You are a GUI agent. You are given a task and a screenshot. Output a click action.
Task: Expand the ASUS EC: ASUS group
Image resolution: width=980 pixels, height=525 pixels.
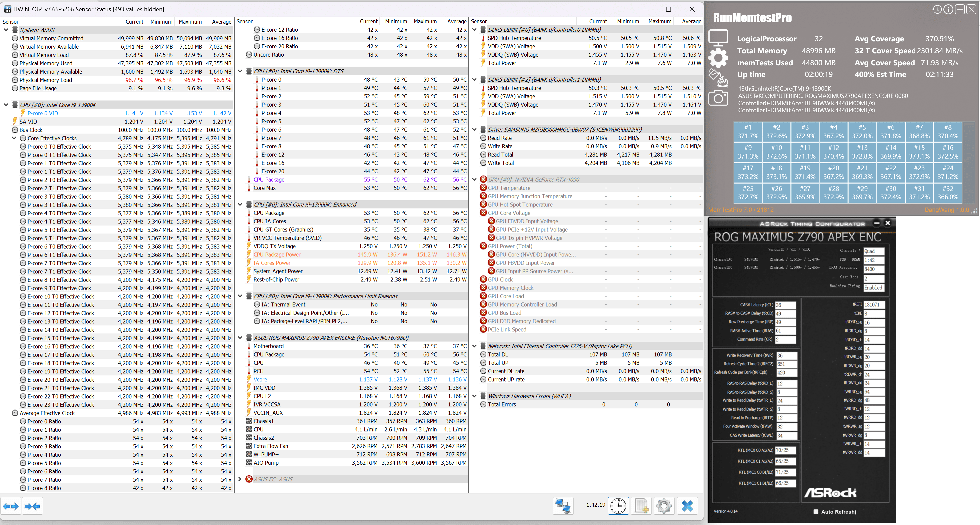pyautogui.click(x=240, y=479)
